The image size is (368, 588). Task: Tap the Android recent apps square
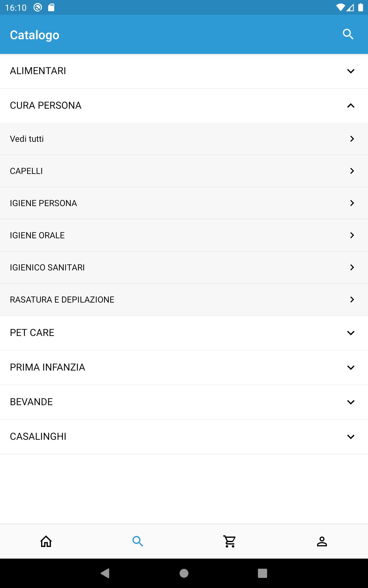click(x=262, y=573)
